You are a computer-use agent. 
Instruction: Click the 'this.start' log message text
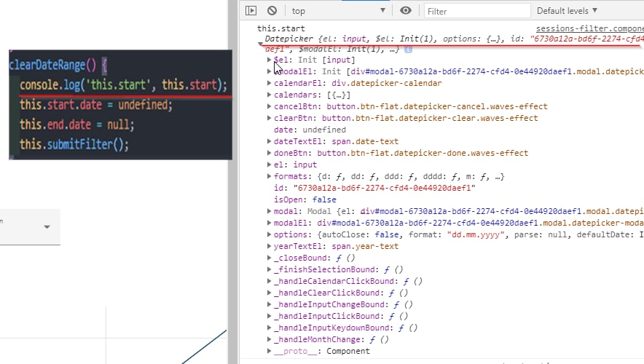tap(281, 28)
